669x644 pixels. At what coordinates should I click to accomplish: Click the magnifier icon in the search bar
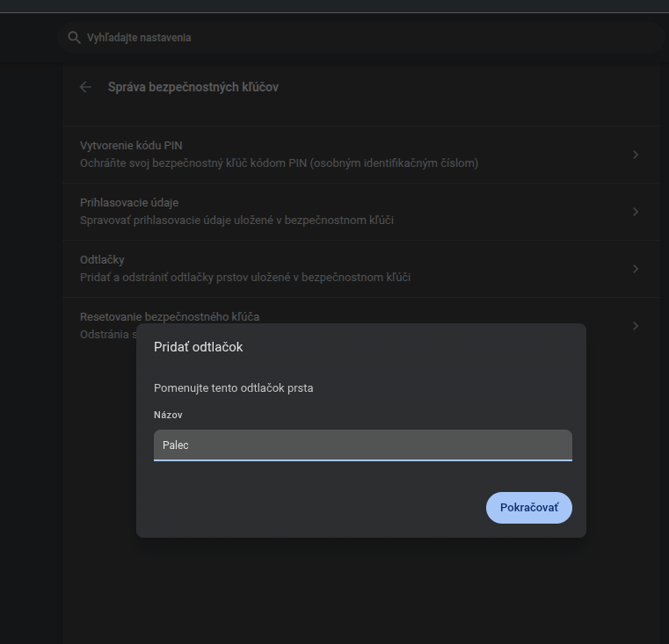73,38
